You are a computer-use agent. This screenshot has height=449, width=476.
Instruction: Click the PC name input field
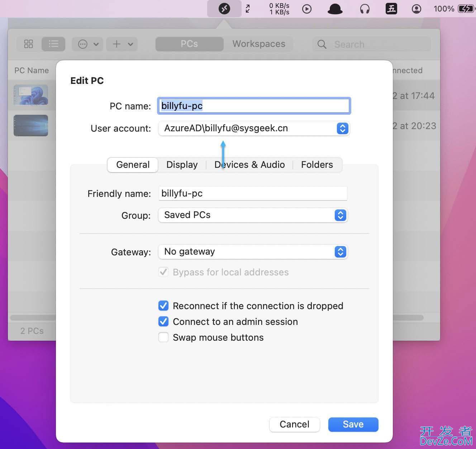point(254,106)
